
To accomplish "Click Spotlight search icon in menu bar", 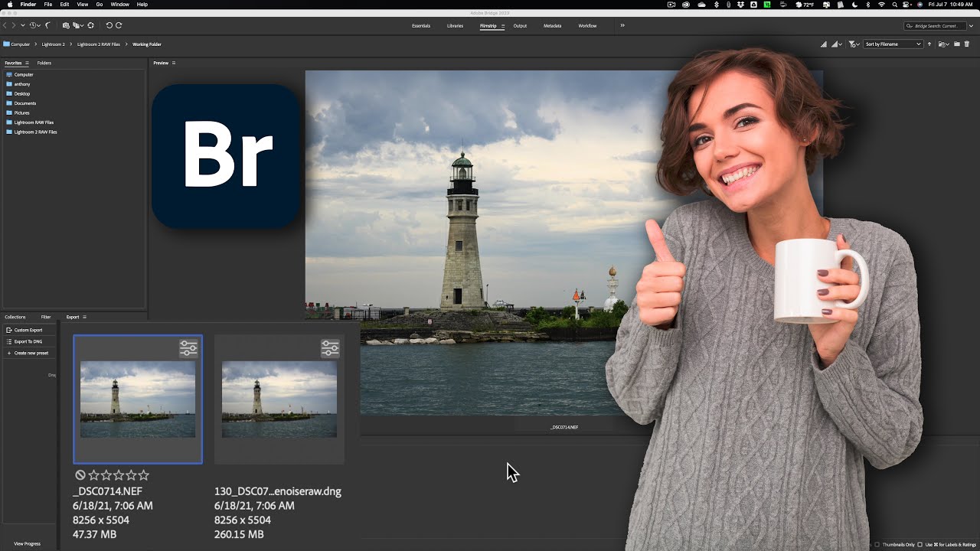I will pyautogui.click(x=894, y=5).
